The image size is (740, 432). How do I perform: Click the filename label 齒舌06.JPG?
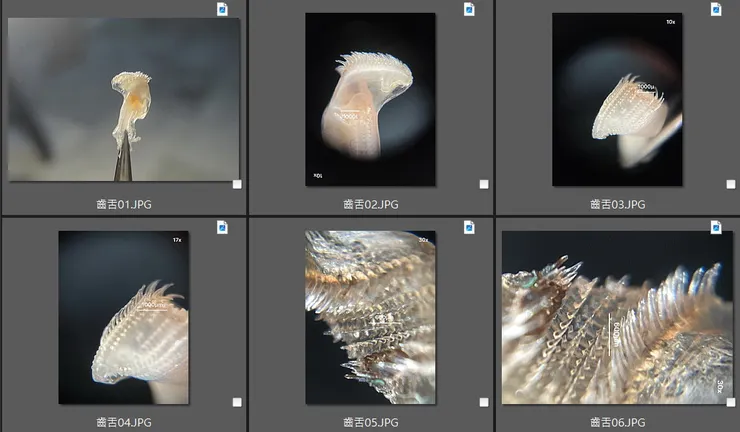(618, 423)
